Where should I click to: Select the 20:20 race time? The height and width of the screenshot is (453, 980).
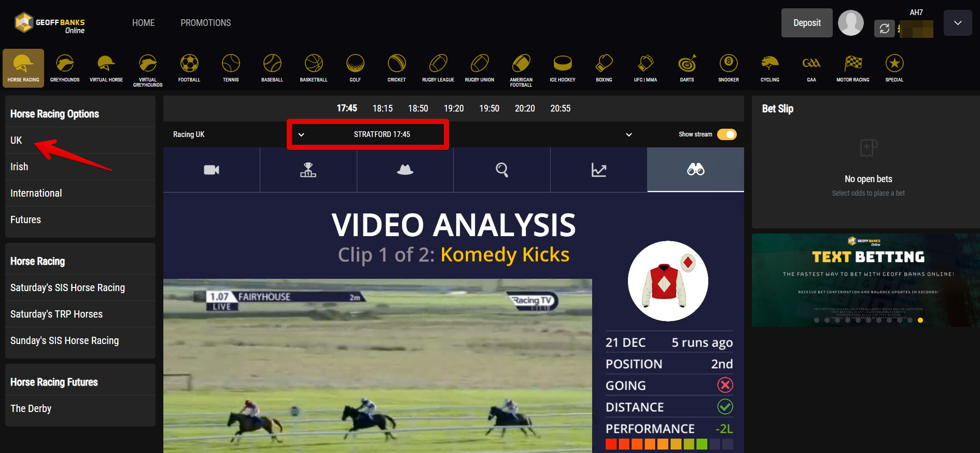click(525, 108)
